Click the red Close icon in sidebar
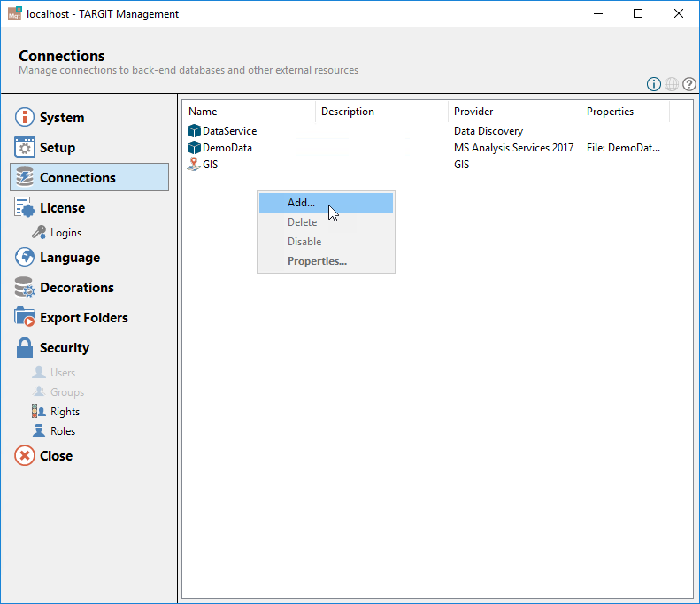Screen dimensions: 700x604 click(25, 456)
